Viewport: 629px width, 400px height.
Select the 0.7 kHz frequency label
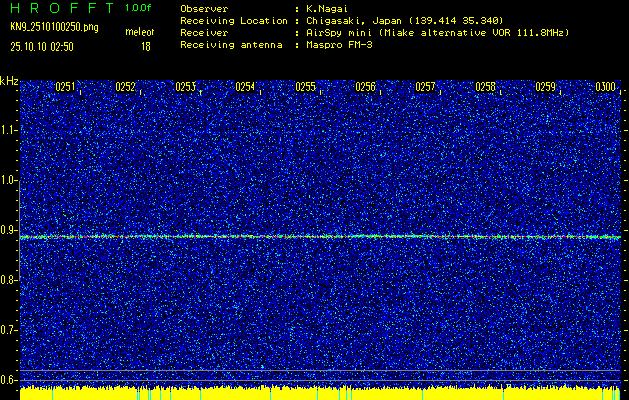9,329
